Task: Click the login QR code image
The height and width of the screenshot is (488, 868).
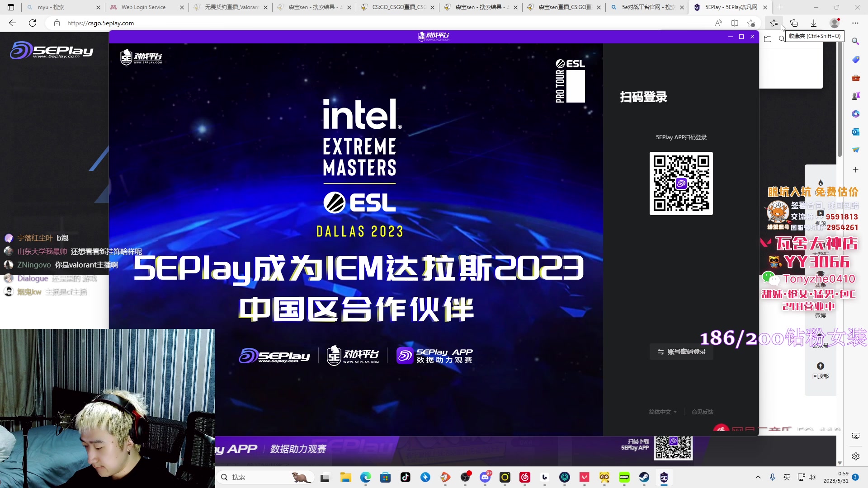Action: pos(681,183)
